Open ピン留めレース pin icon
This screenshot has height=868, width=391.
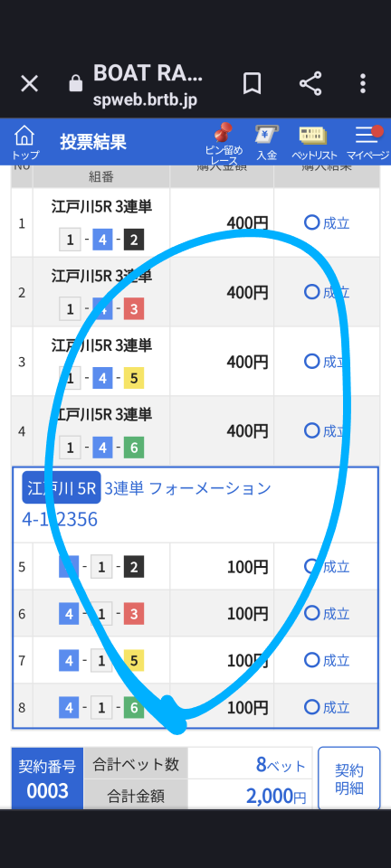(x=224, y=144)
